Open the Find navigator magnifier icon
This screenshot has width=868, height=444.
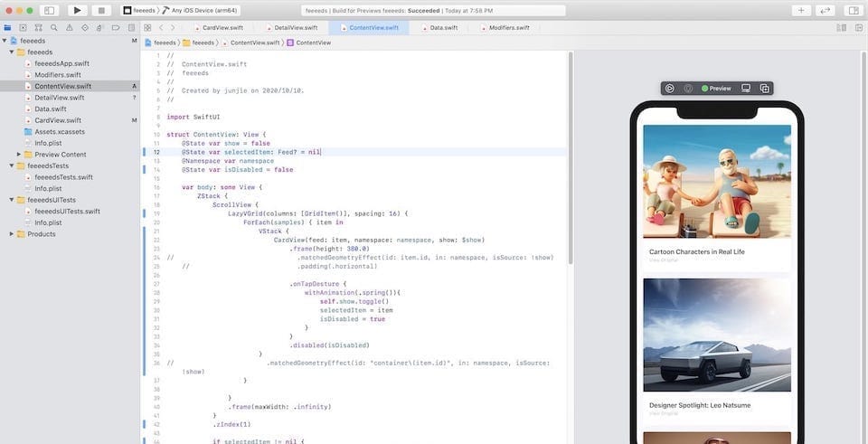tap(53, 28)
